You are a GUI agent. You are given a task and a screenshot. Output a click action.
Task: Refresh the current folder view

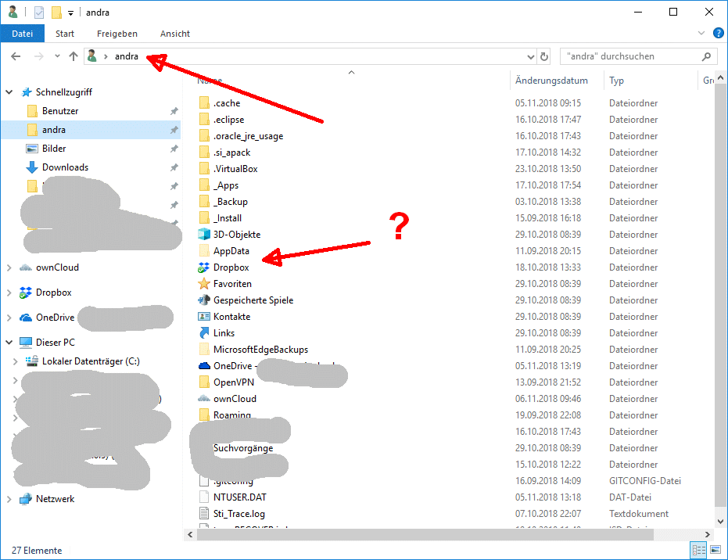(x=544, y=56)
